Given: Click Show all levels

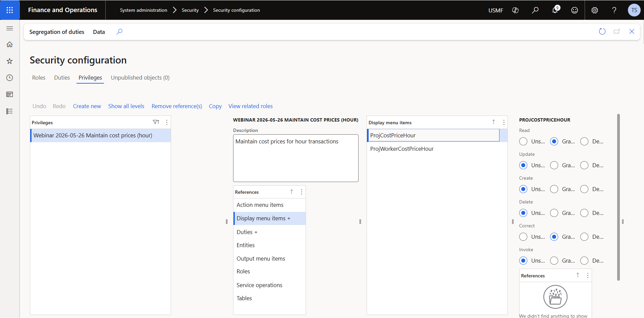Looking at the screenshot, I should [126, 106].
